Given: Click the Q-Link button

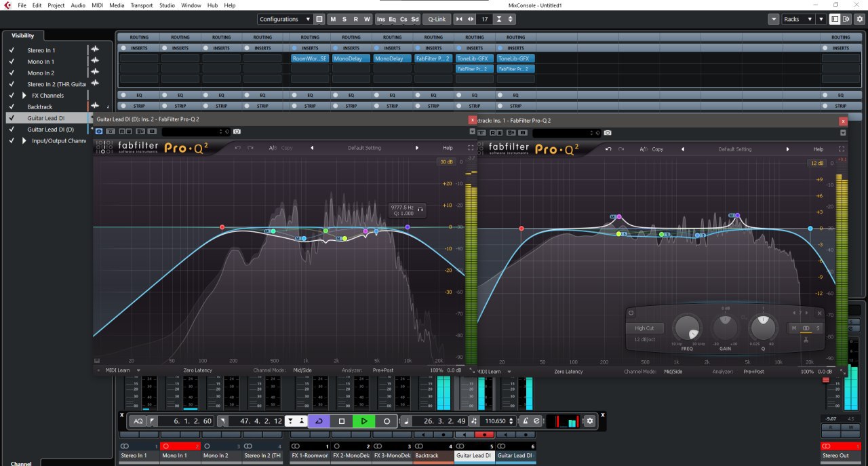Looking at the screenshot, I should (437, 19).
